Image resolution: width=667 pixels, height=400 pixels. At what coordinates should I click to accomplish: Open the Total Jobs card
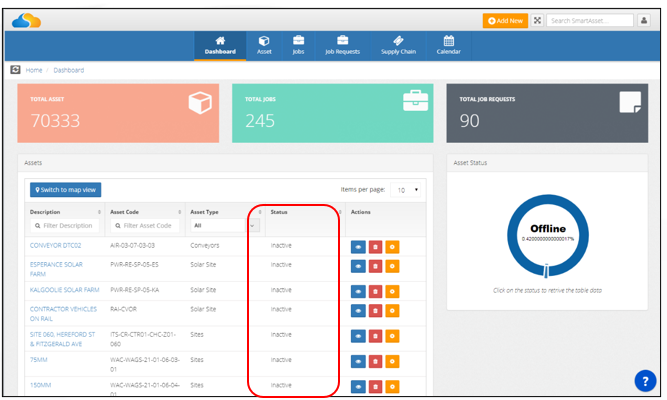coord(333,113)
